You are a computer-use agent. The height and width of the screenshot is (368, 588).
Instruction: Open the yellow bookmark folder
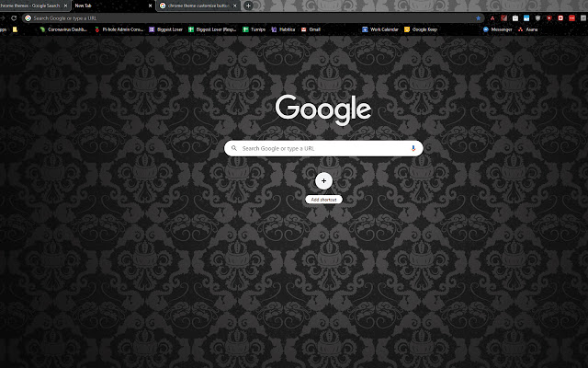pyautogui.click(x=15, y=29)
